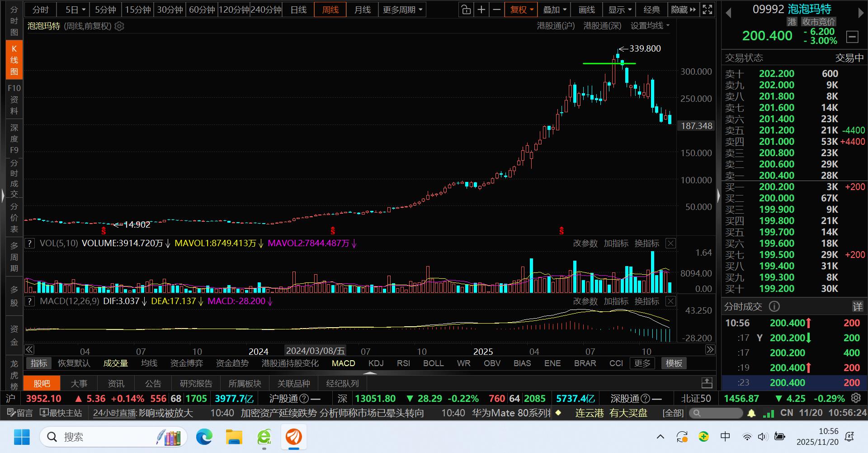Viewport: 868px width, 453px height.
Task: Launch Microsoft Edge from the taskbar
Action: [204, 437]
